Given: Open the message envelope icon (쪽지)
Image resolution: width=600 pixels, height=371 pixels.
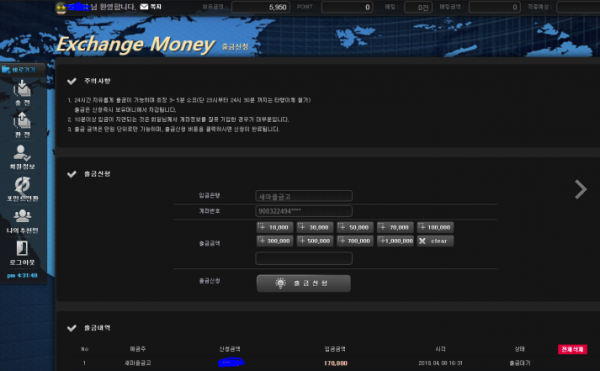Looking at the screenshot, I should 144,7.
